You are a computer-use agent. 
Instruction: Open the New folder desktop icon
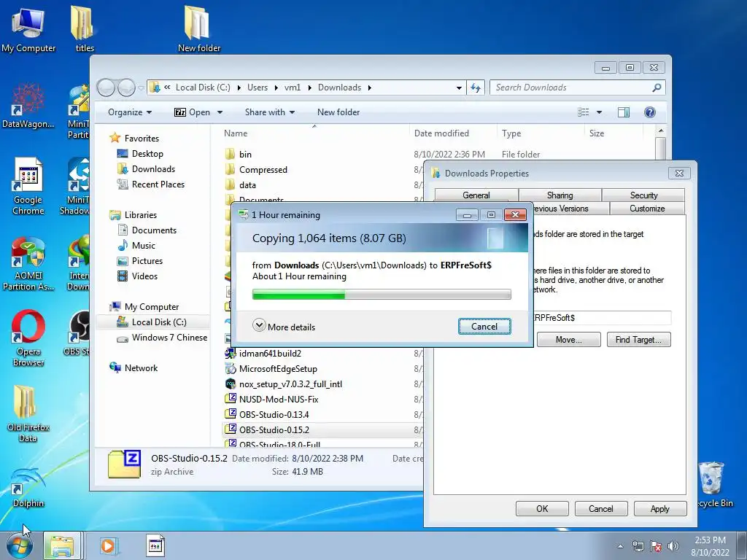pos(198,28)
